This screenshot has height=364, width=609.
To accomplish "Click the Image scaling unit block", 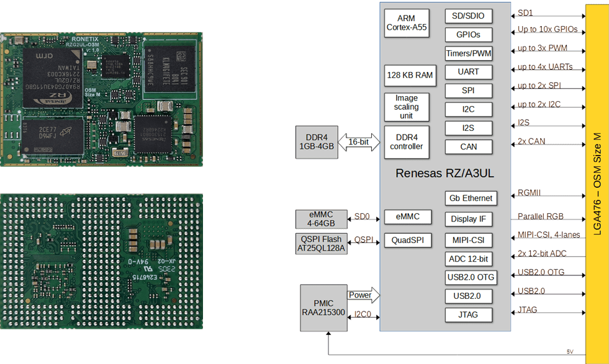I will 407,107.
